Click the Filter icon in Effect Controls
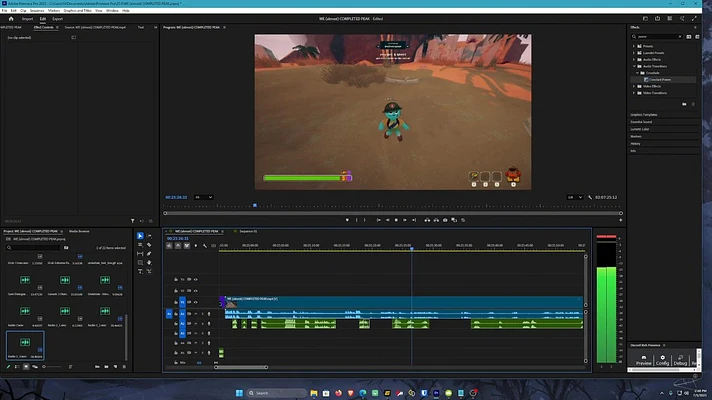 133,221
